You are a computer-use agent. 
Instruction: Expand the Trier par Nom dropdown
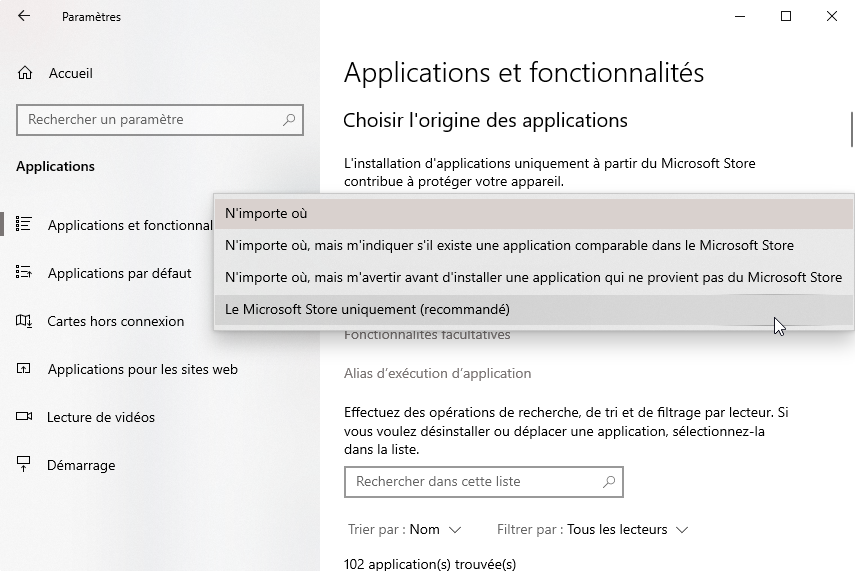pos(435,530)
